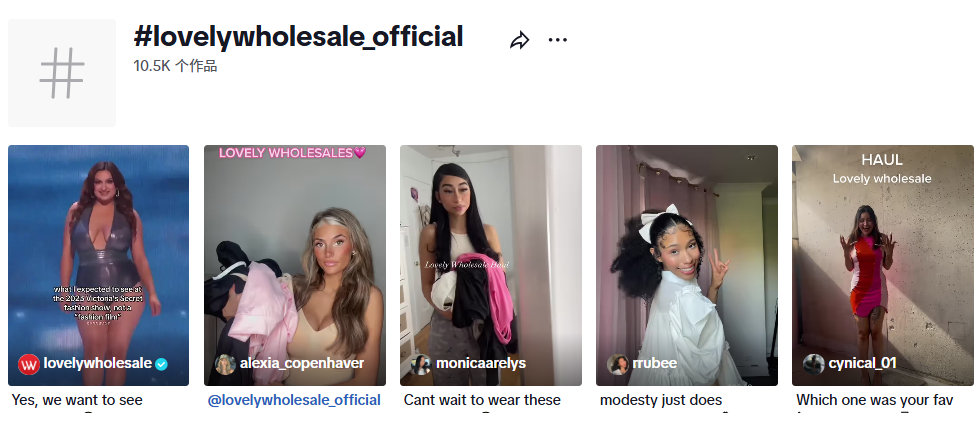Click the lovelywholesale username on first video
Viewport: 980px width, 424px height.
[98, 363]
